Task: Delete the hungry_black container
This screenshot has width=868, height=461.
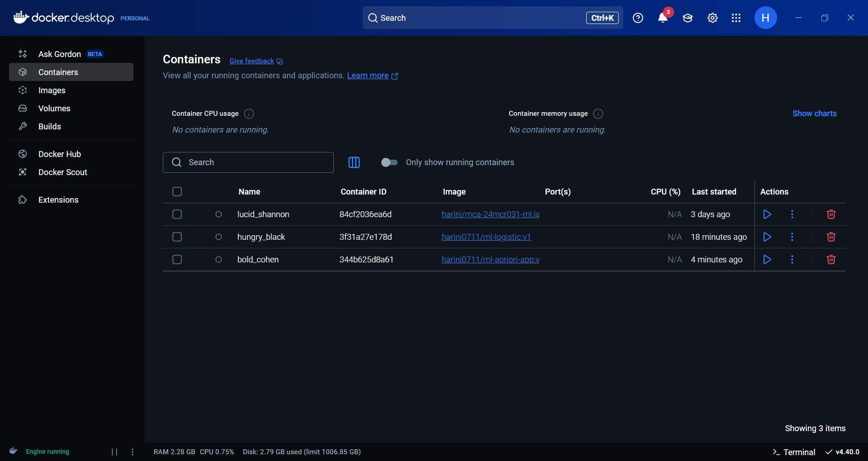Action: (x=831, y=237)
